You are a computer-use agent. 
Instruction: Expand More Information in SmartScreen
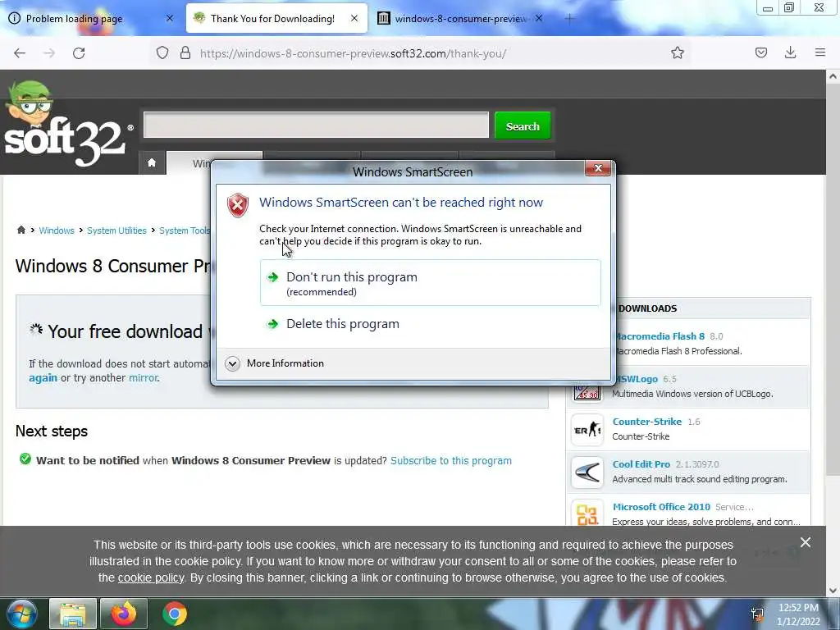(x=275, y=363)
